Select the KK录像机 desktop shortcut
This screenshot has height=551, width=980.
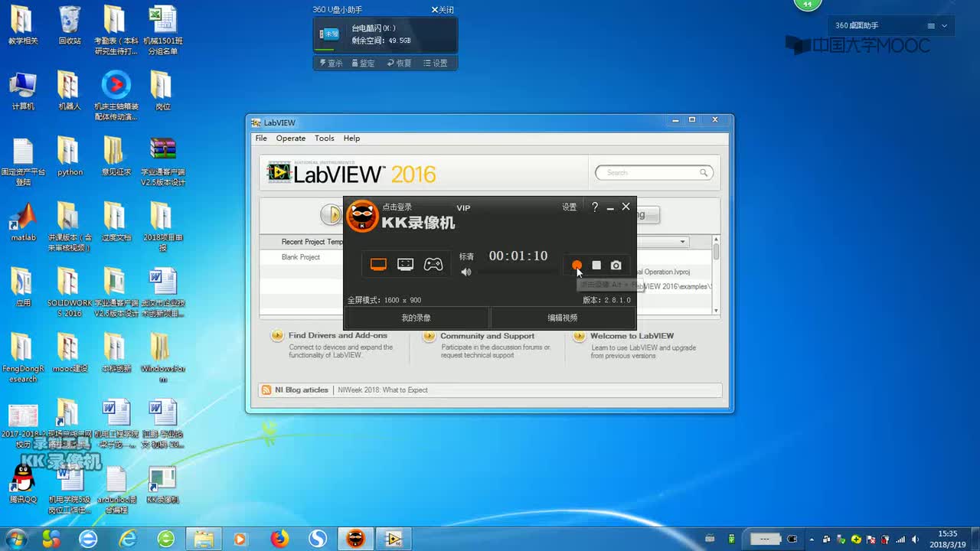click(162, 484)
